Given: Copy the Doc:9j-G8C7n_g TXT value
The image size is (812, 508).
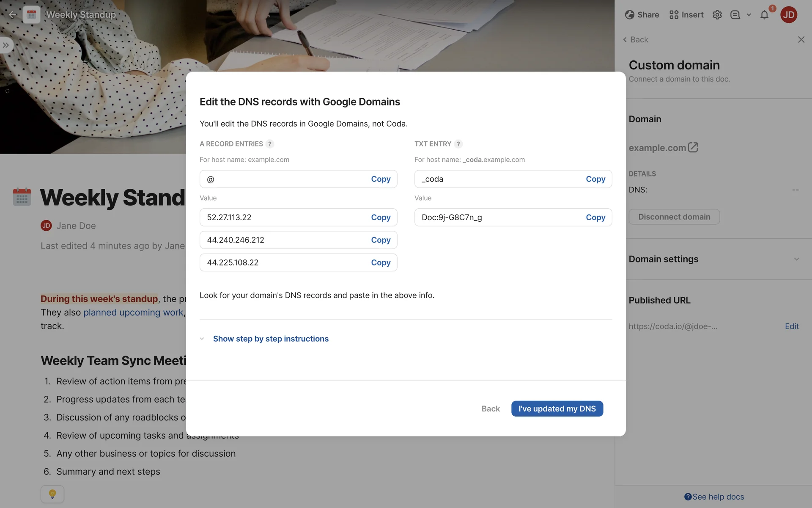Looking at the screenshot, I should coord(595,217).
